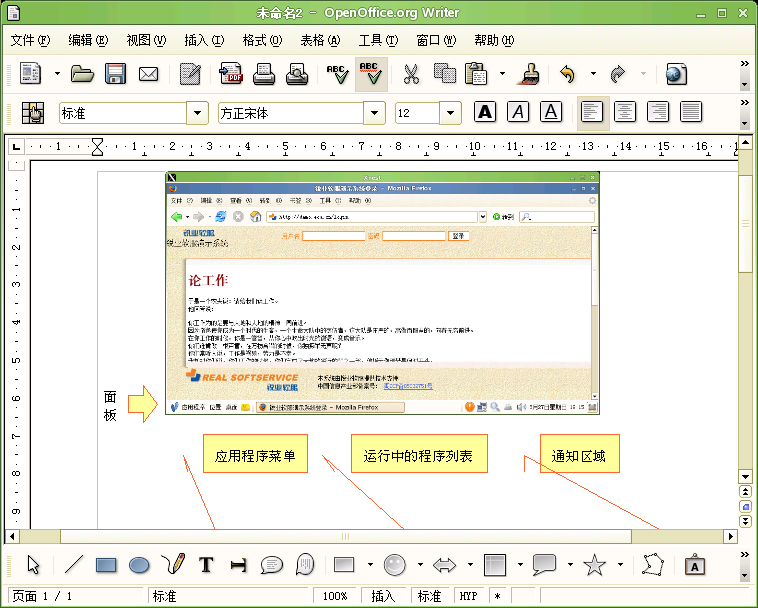Click Export as PDF icon

231,74
